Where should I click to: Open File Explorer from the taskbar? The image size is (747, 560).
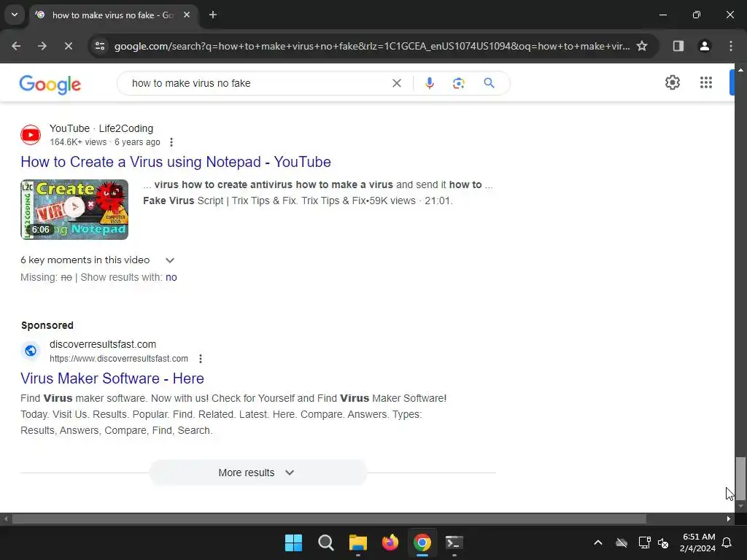point(357,542)
